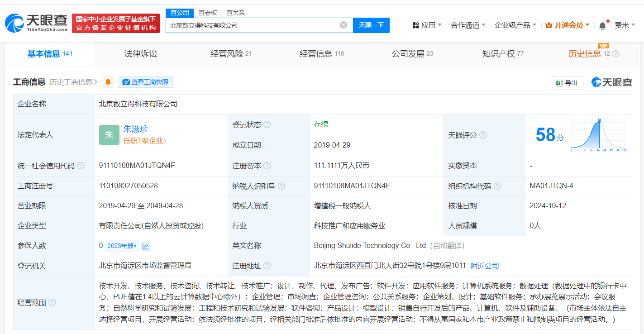Open the 法律诉讼 section tab
This screenshot has width=644, height=334.
(140, 53)
